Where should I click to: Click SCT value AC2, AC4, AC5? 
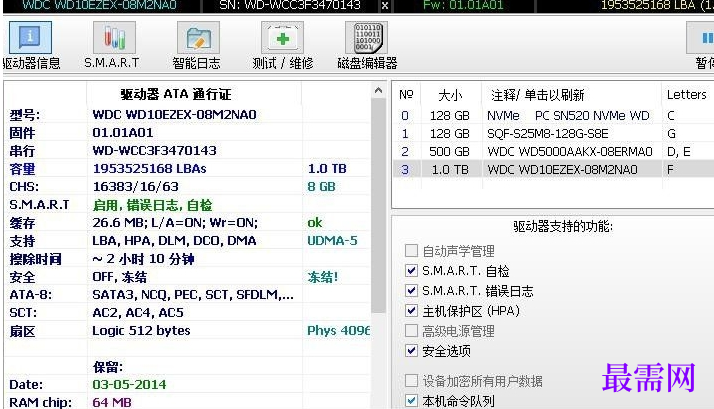tap(138, 312)
